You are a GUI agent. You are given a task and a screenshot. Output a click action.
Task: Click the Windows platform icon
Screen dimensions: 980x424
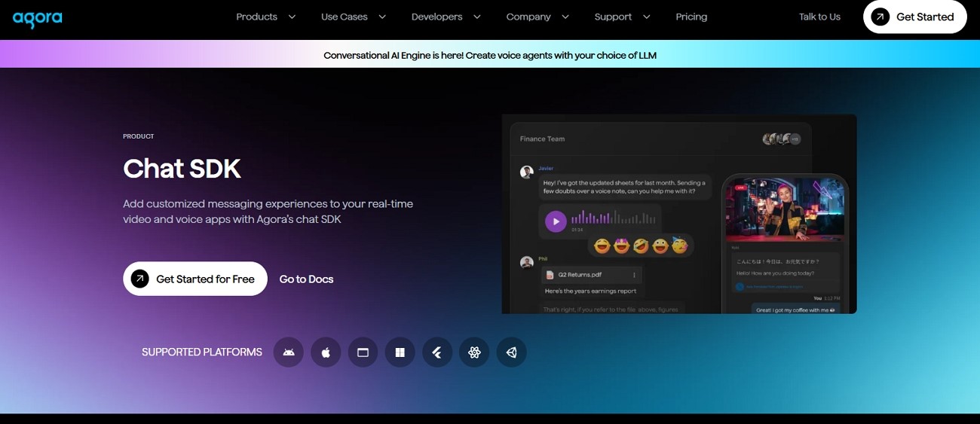click(400, 352)
